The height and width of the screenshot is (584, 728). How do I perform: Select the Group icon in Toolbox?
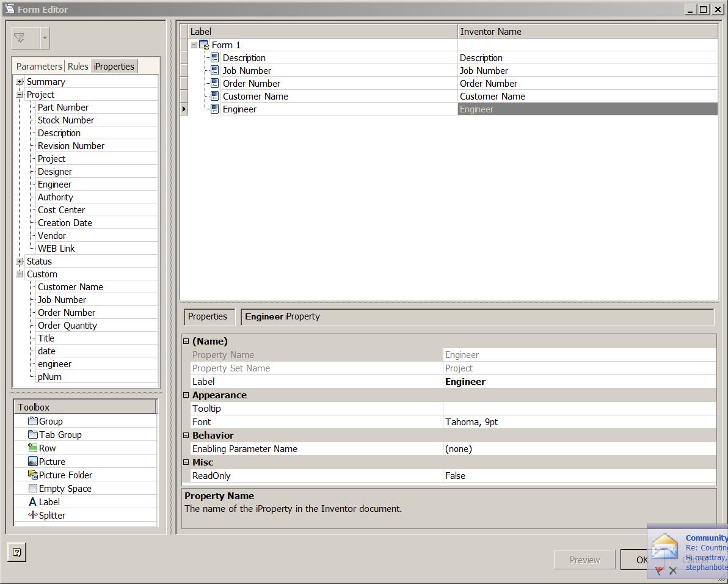point(32,421)
